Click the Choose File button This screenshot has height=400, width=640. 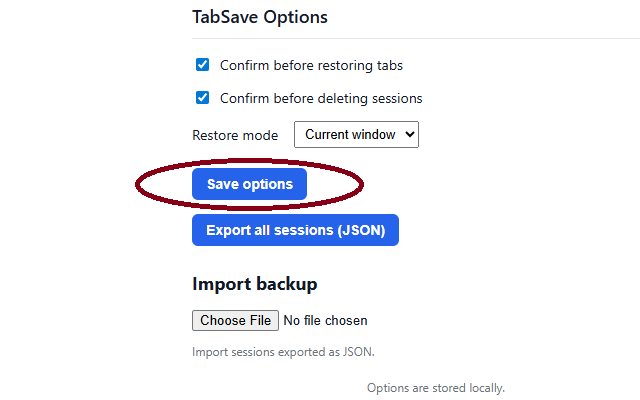[x=236, y=320]
